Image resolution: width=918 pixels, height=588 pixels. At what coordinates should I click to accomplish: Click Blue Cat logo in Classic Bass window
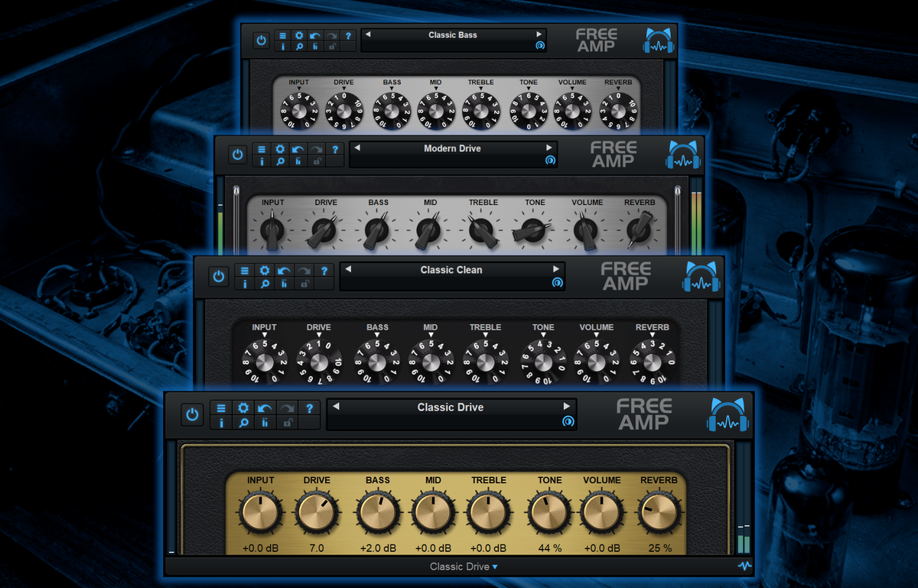click(x=659, y=41)
